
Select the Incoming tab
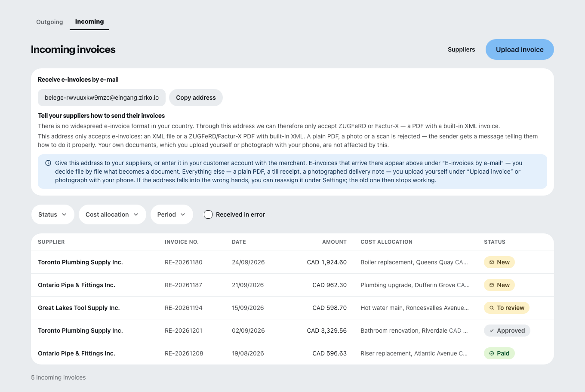point(89,21)
